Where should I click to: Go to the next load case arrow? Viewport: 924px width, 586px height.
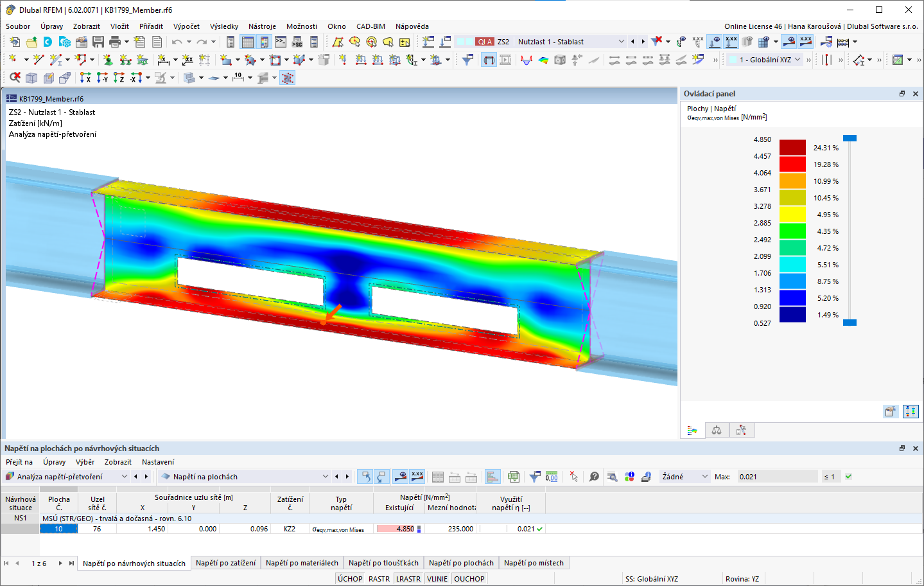pos(643,42)
